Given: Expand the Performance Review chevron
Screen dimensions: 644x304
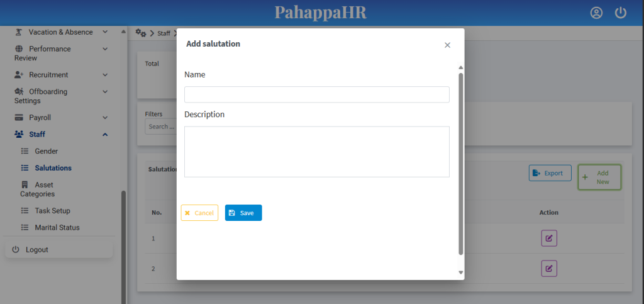Looking at the screenshot, I should click(105, 49).
